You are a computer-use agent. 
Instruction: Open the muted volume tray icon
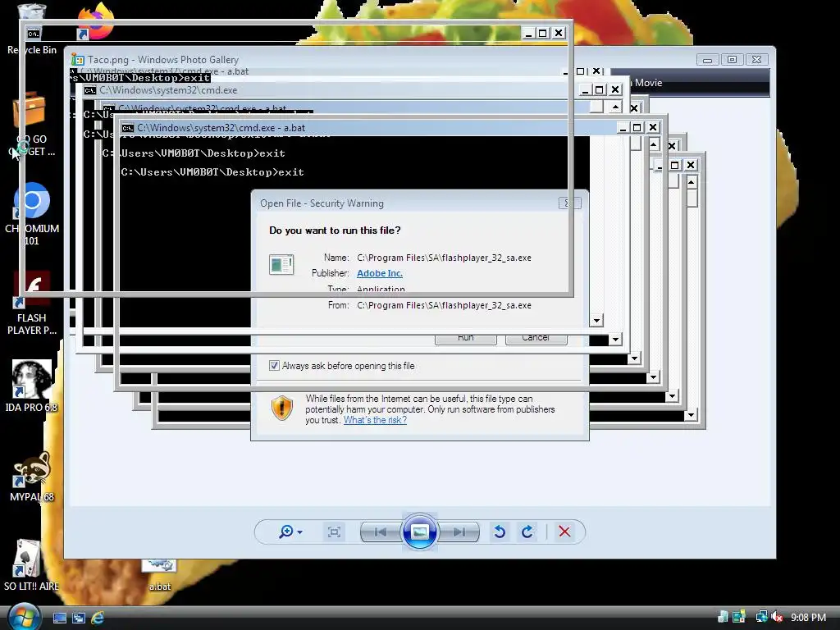pos(777,618)
